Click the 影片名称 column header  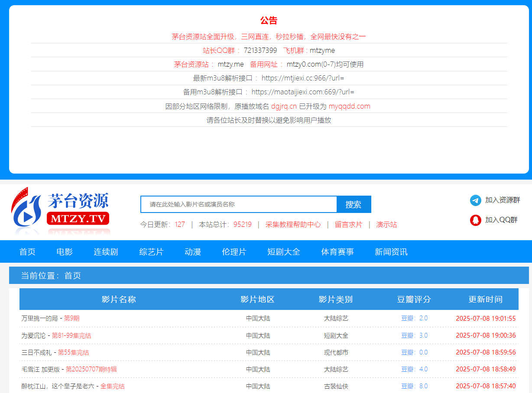coord(119,300)
